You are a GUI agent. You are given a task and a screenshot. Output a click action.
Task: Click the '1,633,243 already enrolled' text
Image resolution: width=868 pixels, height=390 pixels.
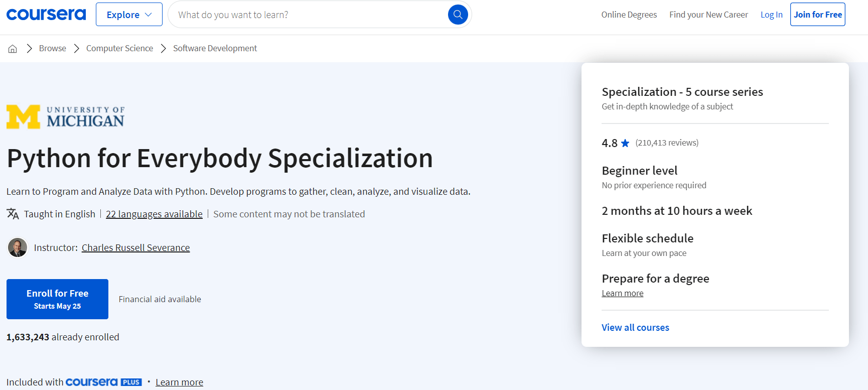tap(63, 337)
